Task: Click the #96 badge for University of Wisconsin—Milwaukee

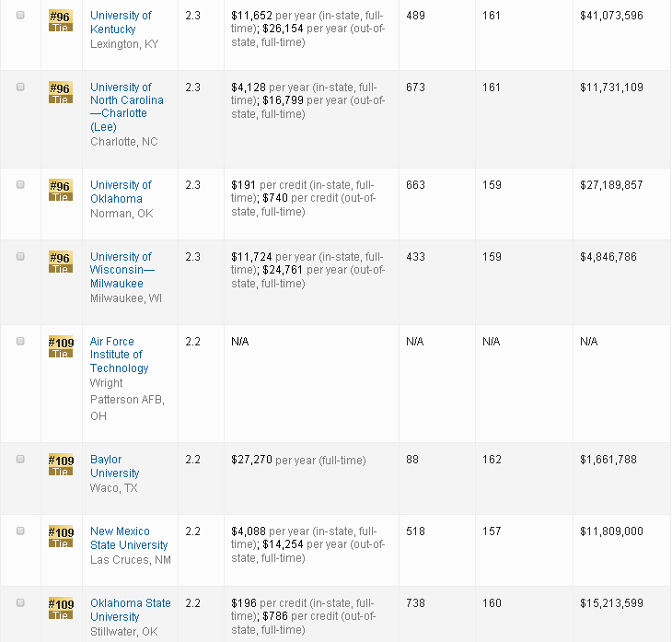Action: click(60, 263)
